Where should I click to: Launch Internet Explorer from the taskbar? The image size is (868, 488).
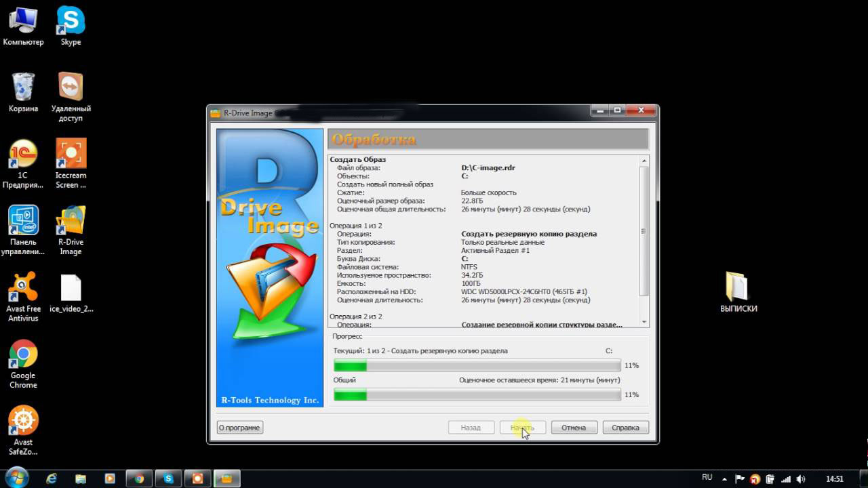click(x=52, y=479)
